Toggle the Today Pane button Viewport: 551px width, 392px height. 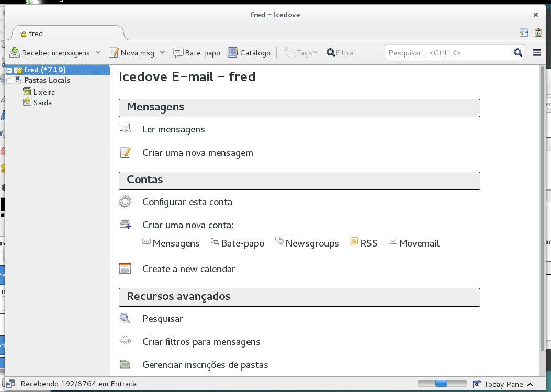[503, 384]
